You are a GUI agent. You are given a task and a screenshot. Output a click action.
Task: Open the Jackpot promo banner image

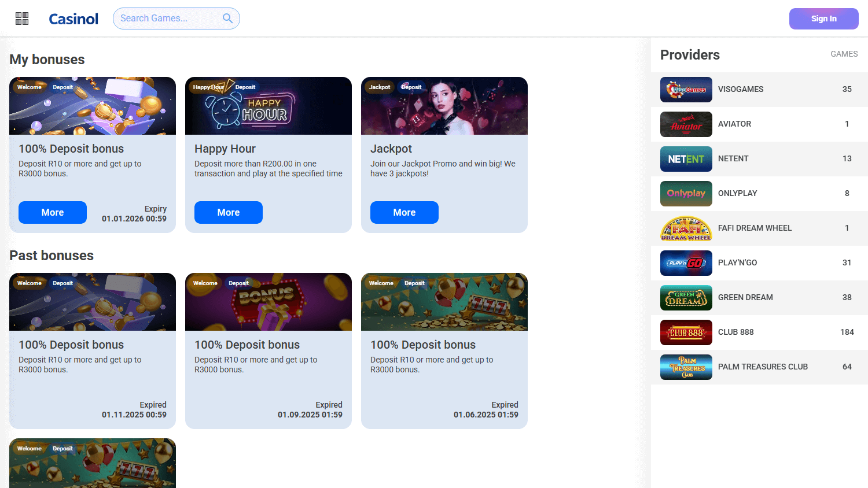pos(444,106)
